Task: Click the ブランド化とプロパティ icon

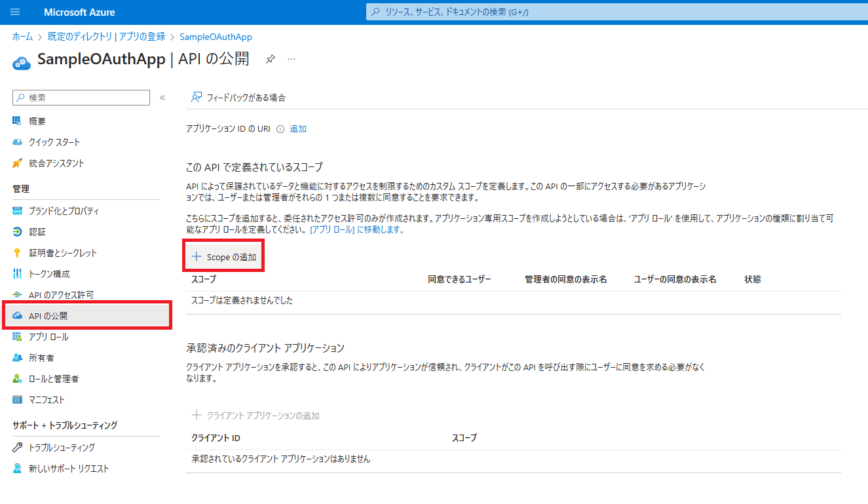Action: click(17, 211)
